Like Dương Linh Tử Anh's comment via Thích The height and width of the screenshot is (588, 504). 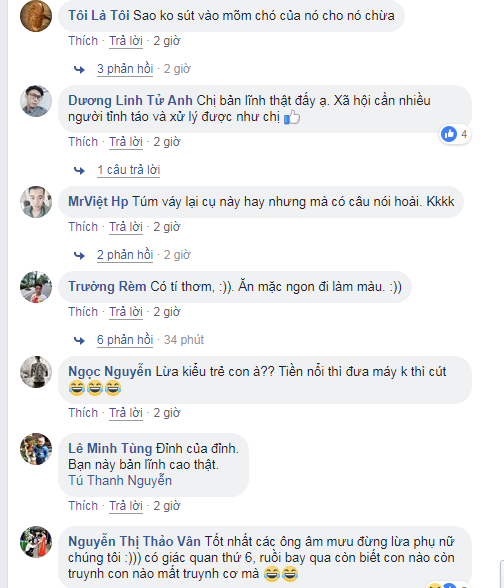click(x=83, y=142)
